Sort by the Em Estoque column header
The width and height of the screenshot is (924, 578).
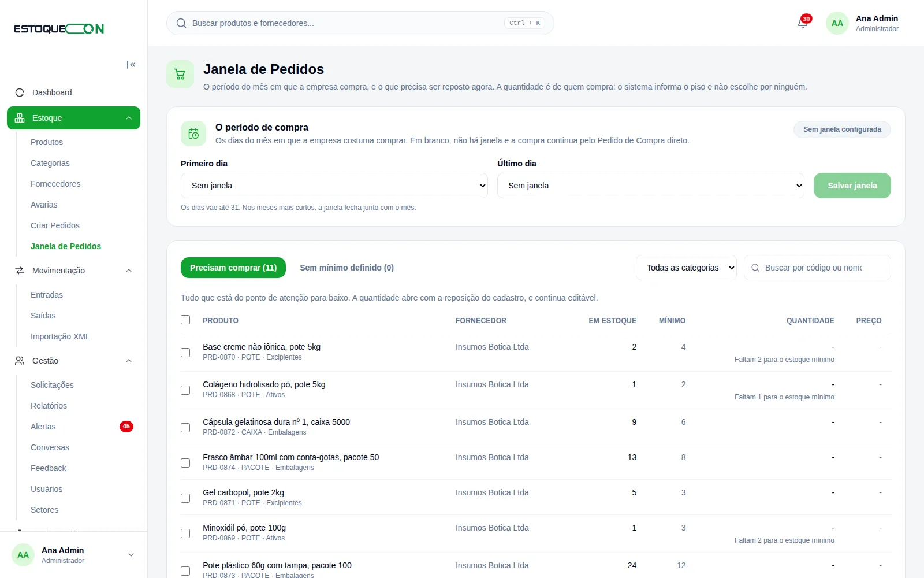click(612, 321)
